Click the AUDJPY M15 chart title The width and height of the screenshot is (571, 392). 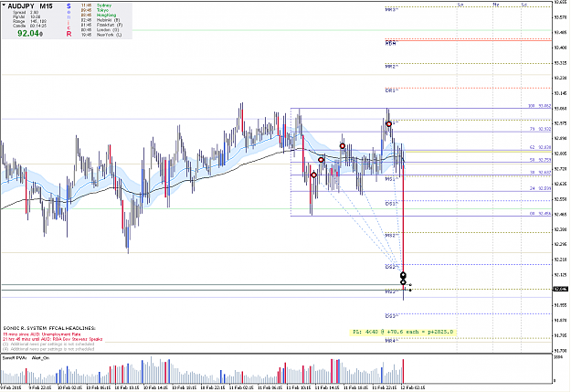[x=30, y=6]
